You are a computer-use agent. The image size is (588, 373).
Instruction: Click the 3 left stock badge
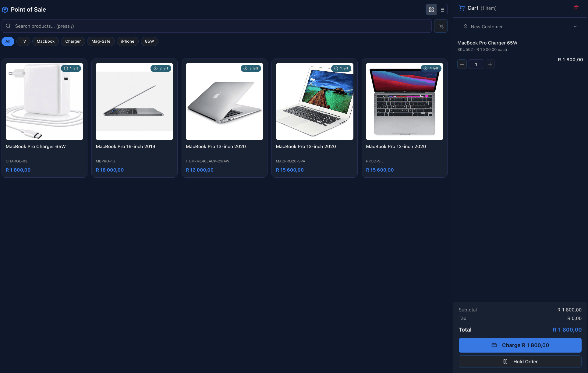[x=251, y=68]
